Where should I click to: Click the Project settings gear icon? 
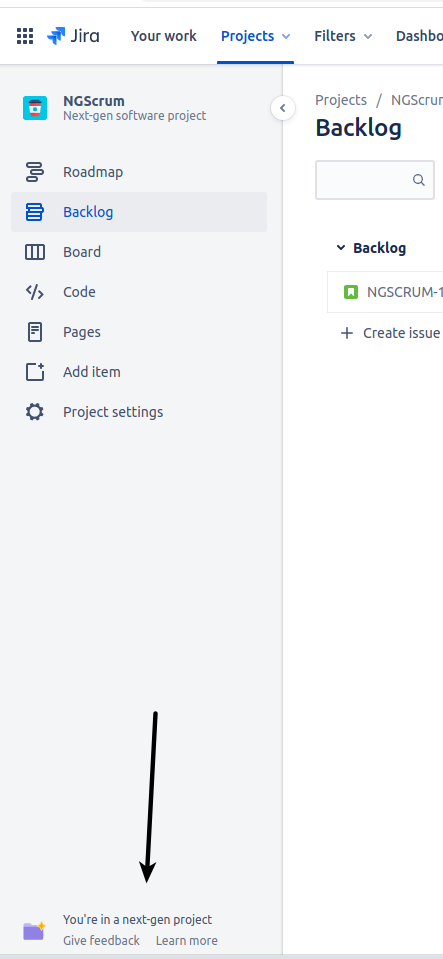click(35, 412)
